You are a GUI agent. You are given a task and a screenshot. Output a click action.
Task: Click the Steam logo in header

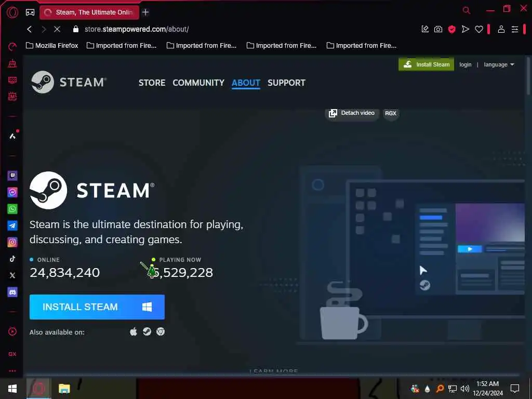(69, 82)
